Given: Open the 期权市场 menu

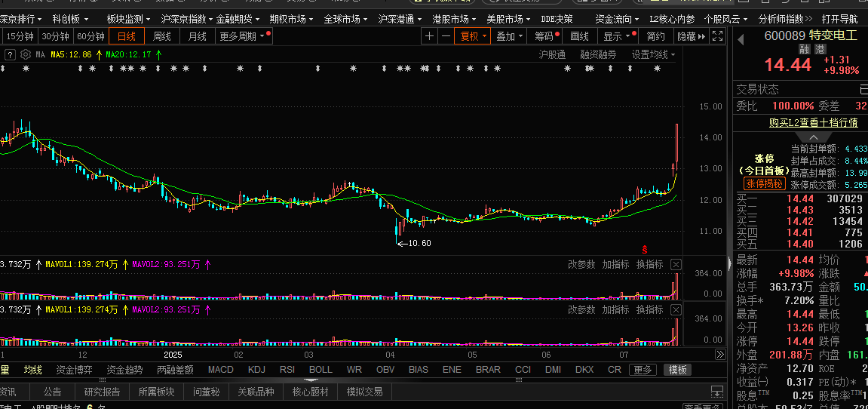Looking at the screenshot, I should tap(291, 19).
